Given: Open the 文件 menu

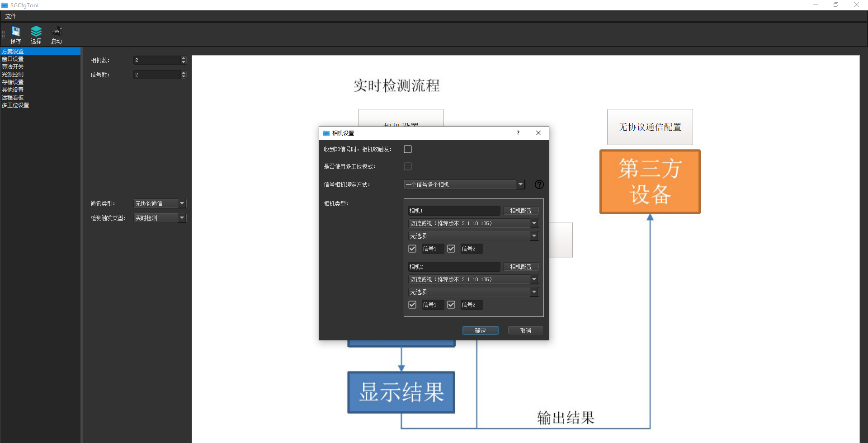Looking at the screenshot, I should point(11,16).
